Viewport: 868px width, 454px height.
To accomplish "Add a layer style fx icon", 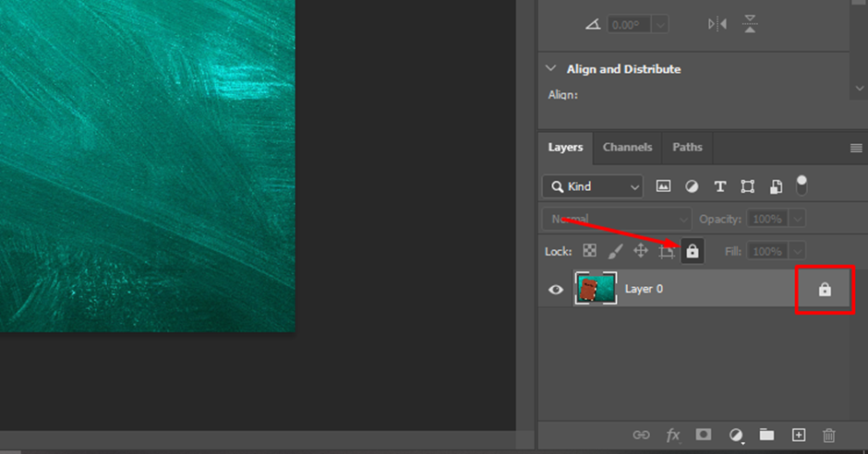I will [x=672, y=436].
